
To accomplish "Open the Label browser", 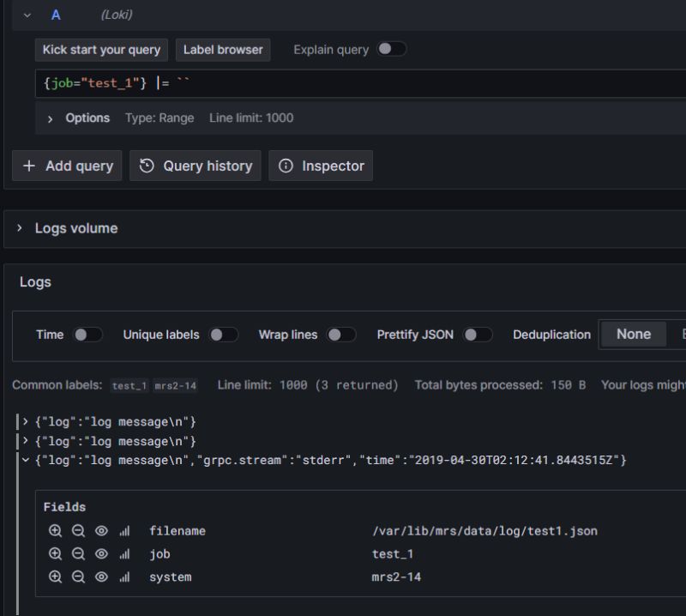I will point(222,50).
